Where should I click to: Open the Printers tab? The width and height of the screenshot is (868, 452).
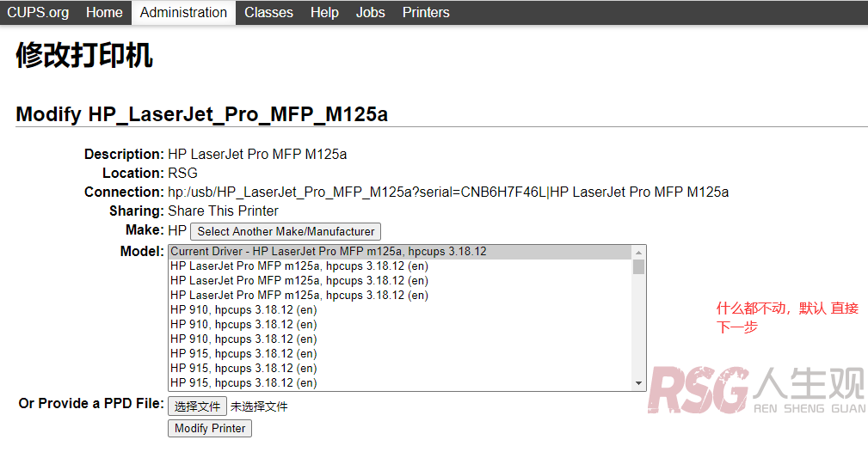point(426,12)
